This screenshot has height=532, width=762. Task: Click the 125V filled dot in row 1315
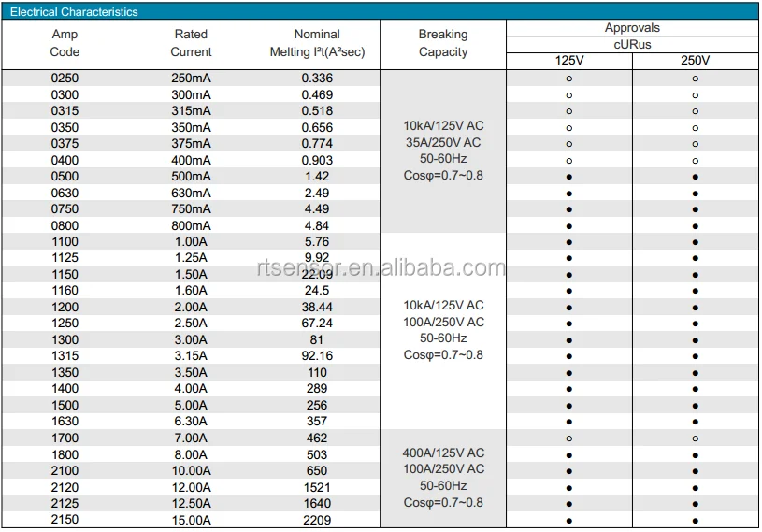[569, 356]
